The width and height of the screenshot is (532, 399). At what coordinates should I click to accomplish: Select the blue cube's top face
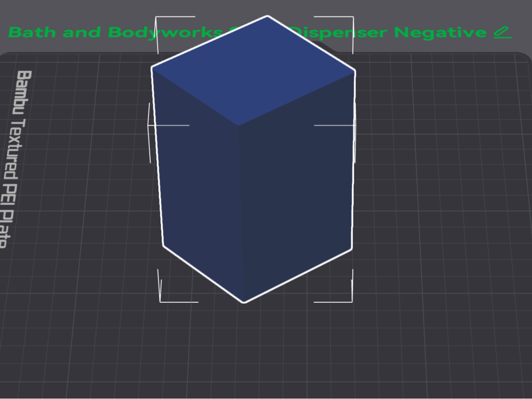(x=253, y=70)
